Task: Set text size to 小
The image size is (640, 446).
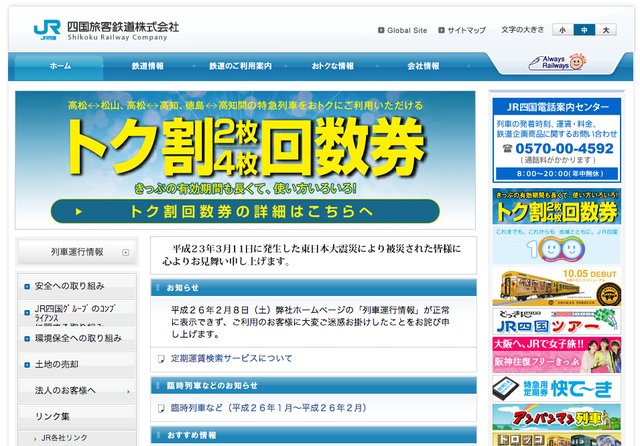Action: [563, 30]
